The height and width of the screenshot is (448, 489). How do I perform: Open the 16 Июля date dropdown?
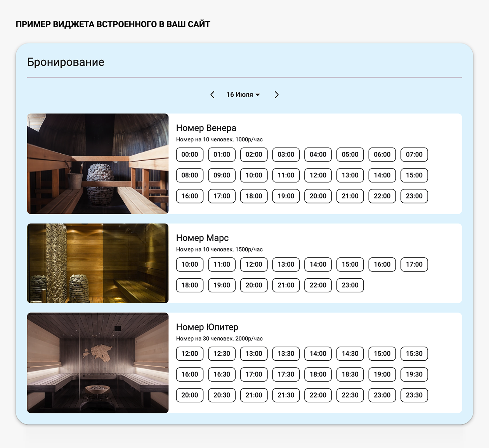(x=243, y=95)
